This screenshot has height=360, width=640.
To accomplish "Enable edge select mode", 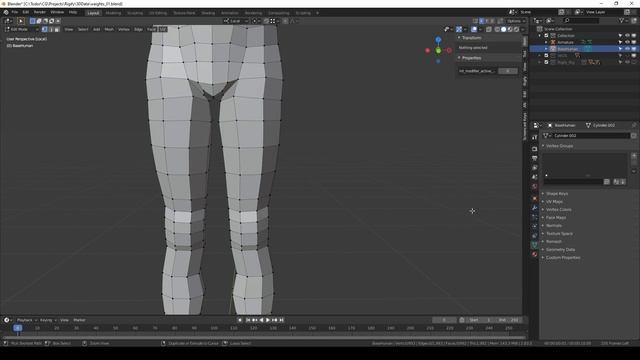I will [x=51, y=29].
